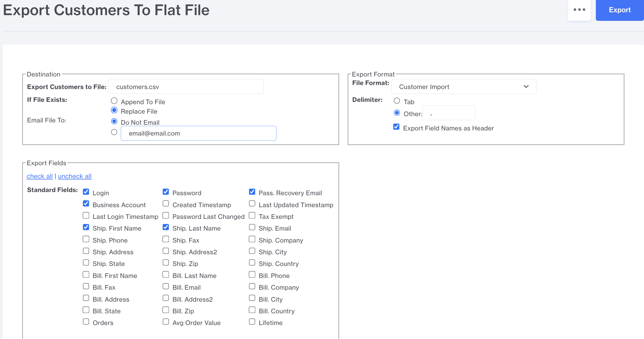Viewport: 644px width, 339px height.
Task: Check the Created Timestamp checkbox
Action: pyautogui.click(x=166, y=204)
